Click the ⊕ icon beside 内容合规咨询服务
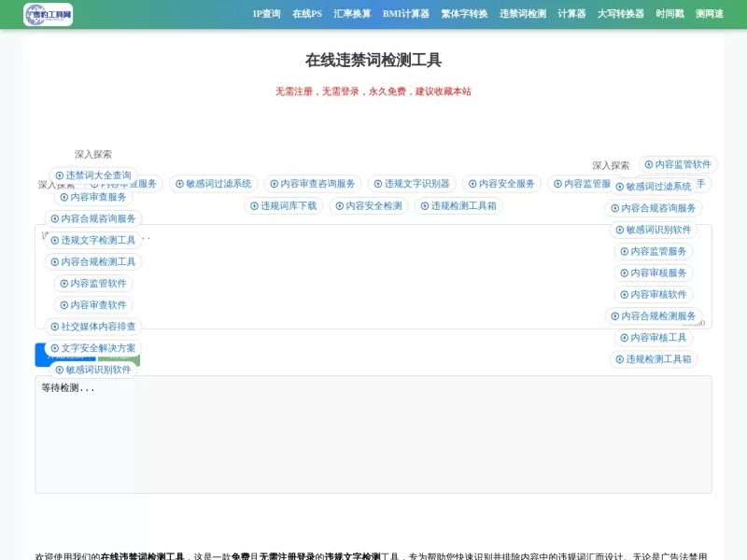Screen dimensions: 747x560 pyautogui.click(x=56, y=218)
